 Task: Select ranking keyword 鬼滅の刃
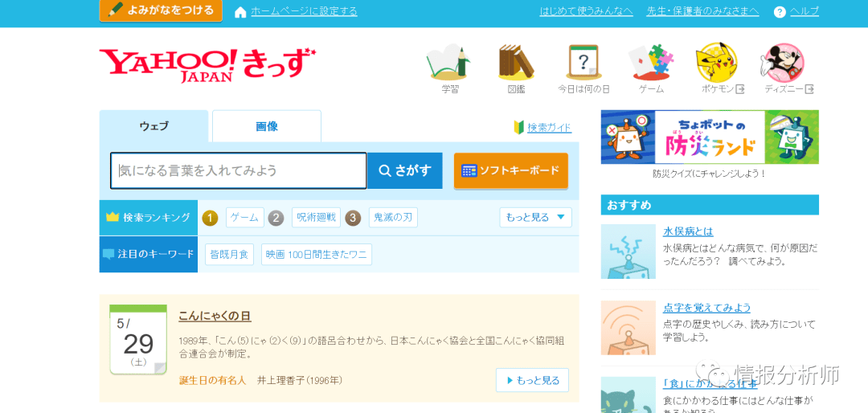pyautogui.click(x=393, y=218)
